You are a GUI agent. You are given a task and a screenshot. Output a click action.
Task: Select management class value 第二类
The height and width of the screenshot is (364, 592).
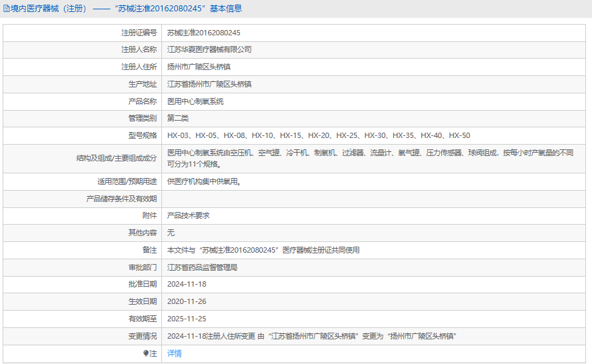177,118
